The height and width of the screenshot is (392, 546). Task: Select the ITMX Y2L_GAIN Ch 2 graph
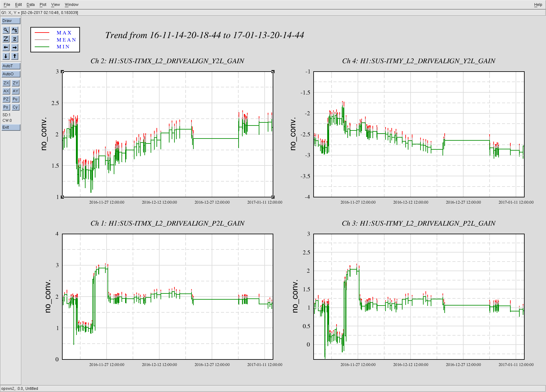168,134
